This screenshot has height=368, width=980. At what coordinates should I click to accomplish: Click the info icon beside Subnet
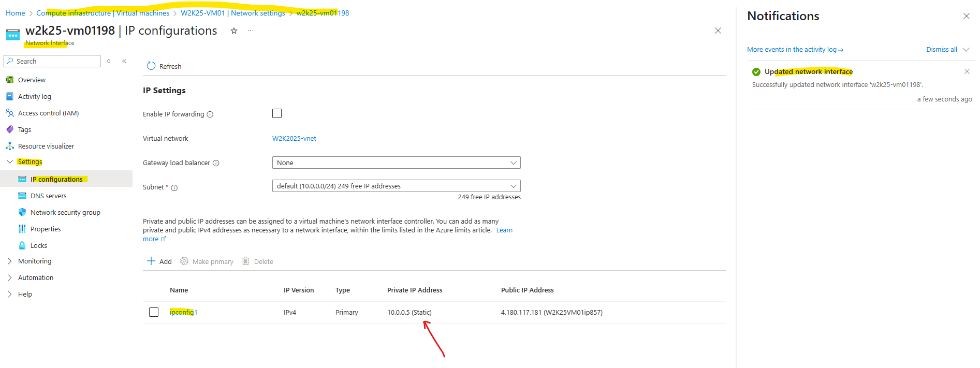tap(174, 188)
